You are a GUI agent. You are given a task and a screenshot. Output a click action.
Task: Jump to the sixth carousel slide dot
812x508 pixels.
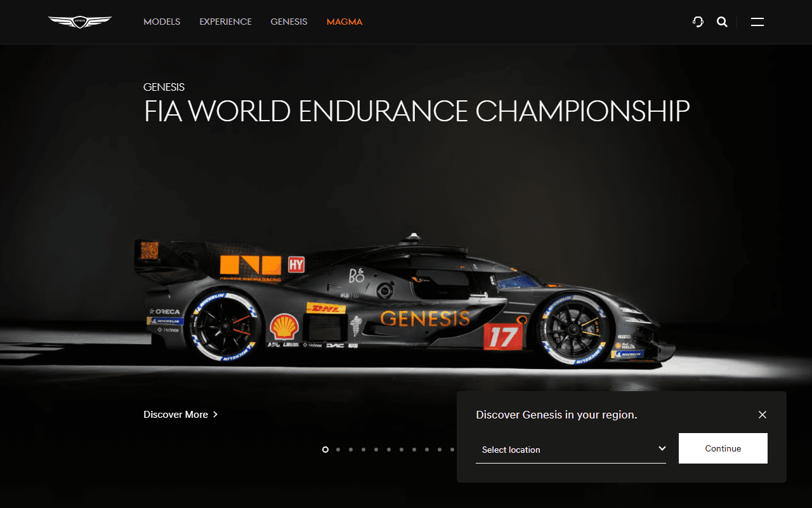[389, 450]
